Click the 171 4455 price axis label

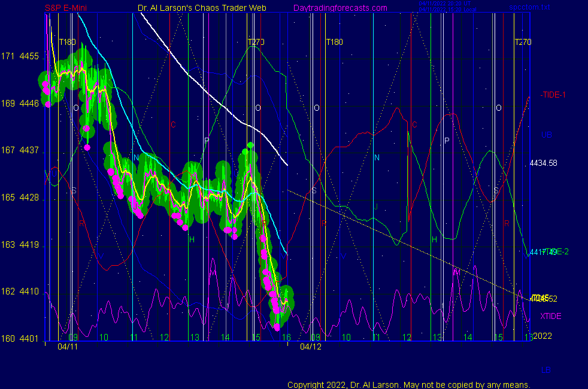pos(20,57)
